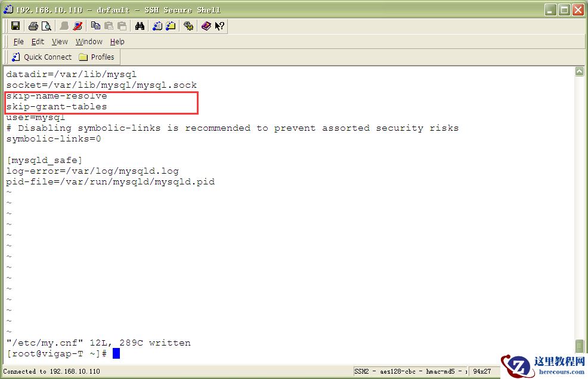The width and height of the screenshot is (588, 379).
Task: Click the '[mysqld_safe]' section header
Action: coord(44,160)
